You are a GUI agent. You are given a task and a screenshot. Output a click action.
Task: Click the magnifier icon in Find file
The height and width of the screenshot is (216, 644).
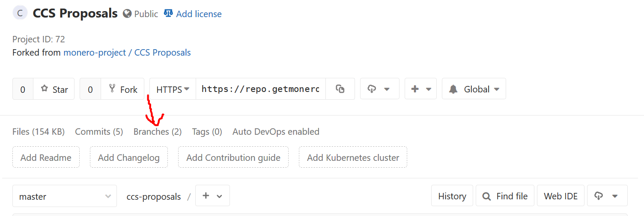point(486,196)
